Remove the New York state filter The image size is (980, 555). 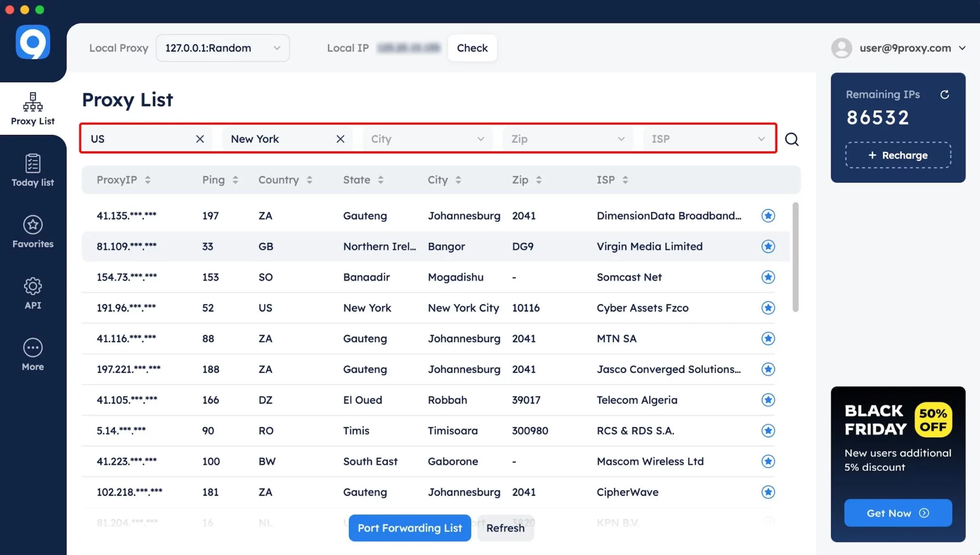(340, 139)
